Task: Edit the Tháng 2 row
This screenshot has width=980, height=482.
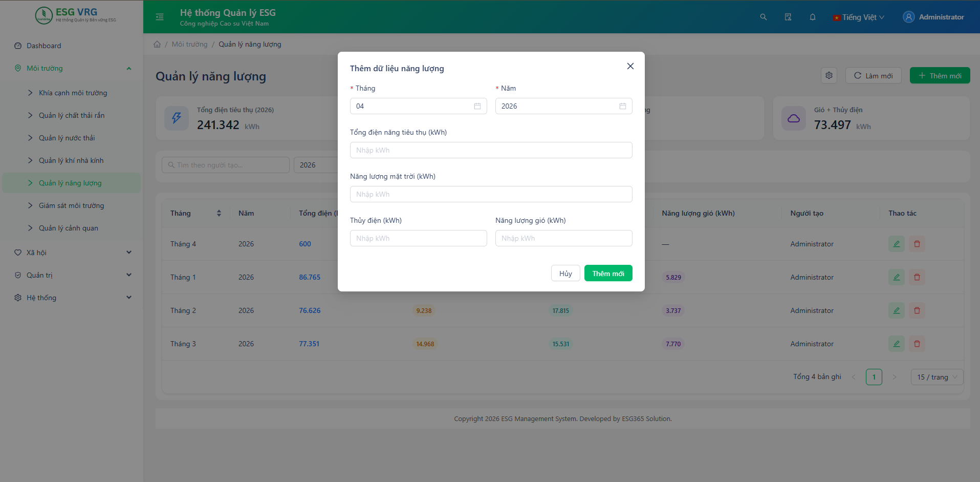Action: [897, 310]
